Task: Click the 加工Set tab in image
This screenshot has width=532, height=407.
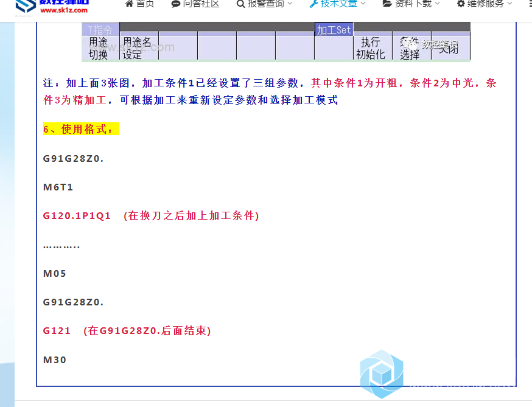Action: pos(334,30)
